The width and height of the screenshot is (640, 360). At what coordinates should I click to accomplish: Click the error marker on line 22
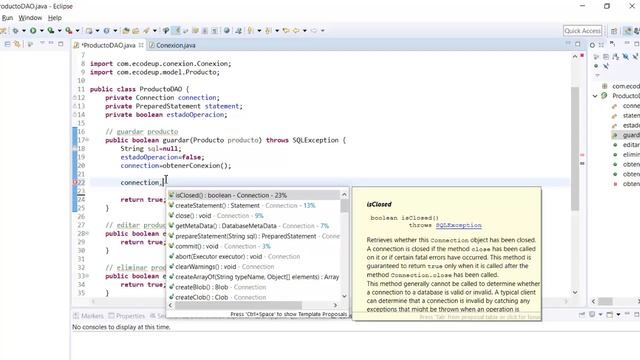click(75, 182)
